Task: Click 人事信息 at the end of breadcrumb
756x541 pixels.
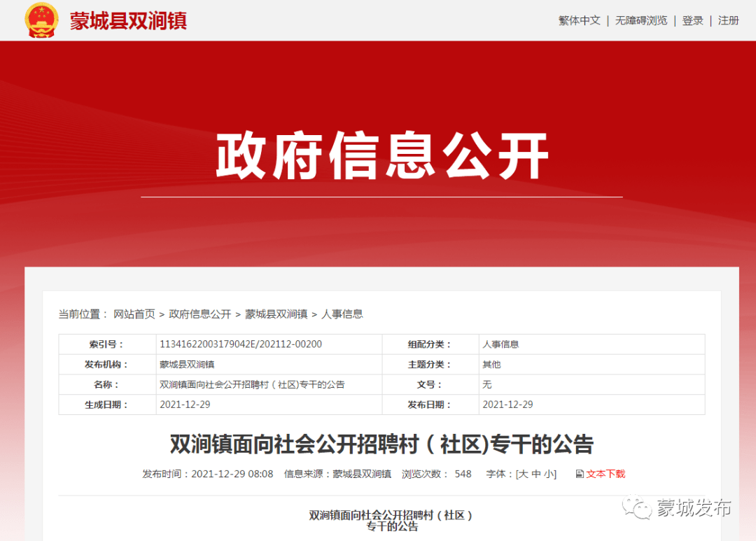Action: coord(342,314)
